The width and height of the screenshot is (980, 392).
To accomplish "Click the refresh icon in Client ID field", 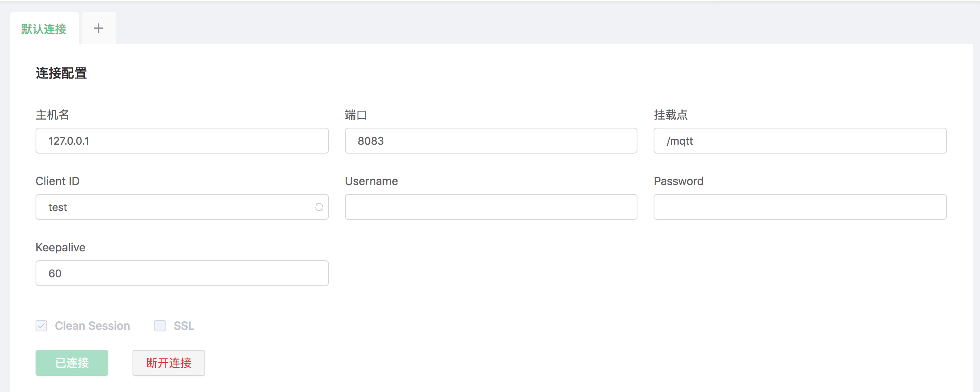I will 319,207.
